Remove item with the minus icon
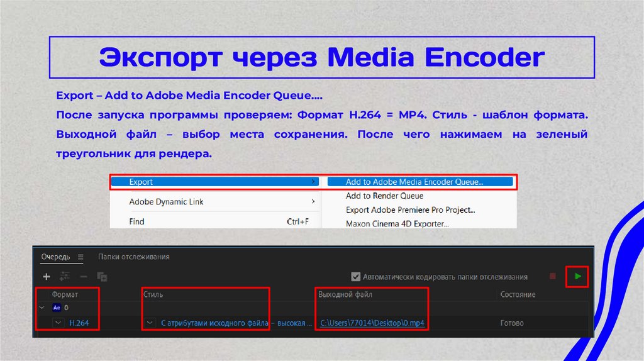Screen dimensions: 644x361 84,277
